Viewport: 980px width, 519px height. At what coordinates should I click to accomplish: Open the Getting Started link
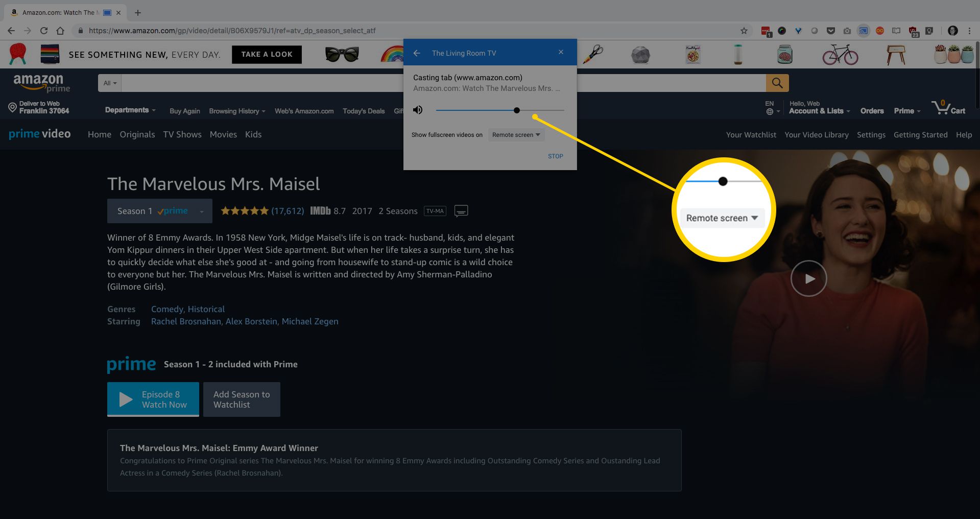pos(921,135)
